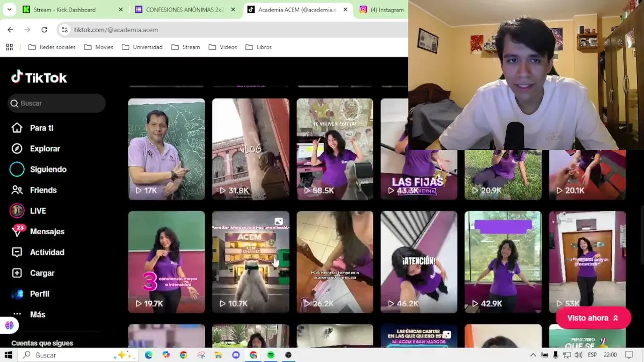Image resolution: width=644 pixels, height=362 pixels.
Task: Open the Videos bookmark folder
Action: click(222, 47)
